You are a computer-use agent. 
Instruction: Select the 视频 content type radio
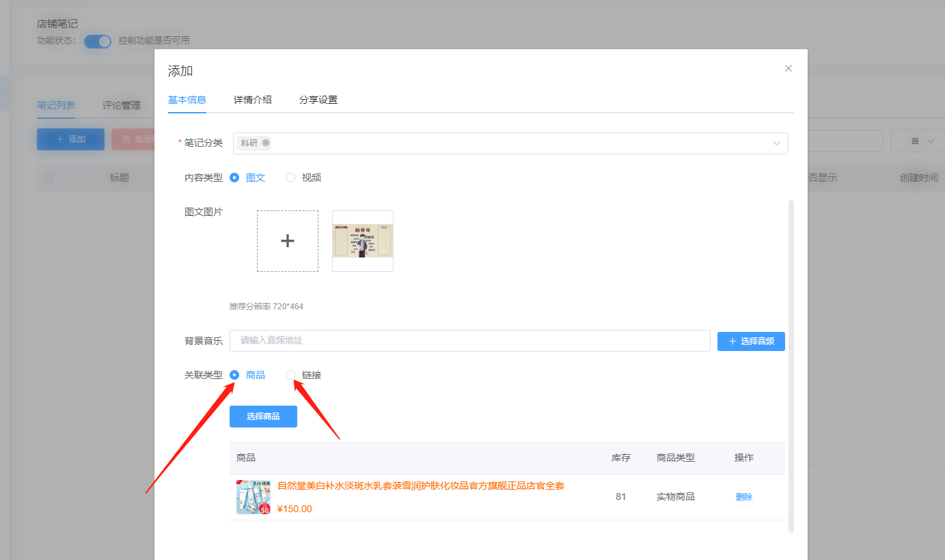pyautogui.click(x=290, y=177)
